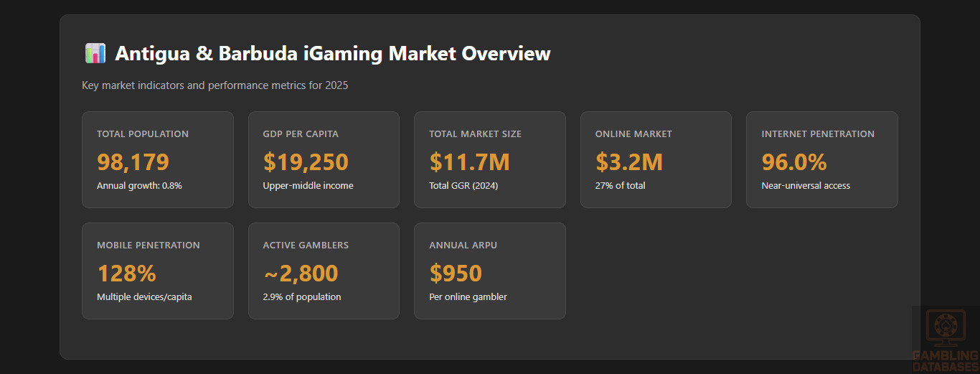Click the Online Market card

click(x=656, y=159)
